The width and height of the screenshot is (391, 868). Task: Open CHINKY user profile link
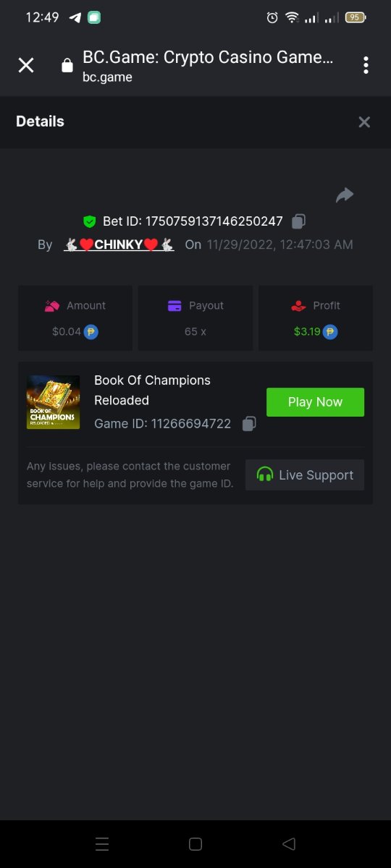pyautogui.click(x=119, y=244)
